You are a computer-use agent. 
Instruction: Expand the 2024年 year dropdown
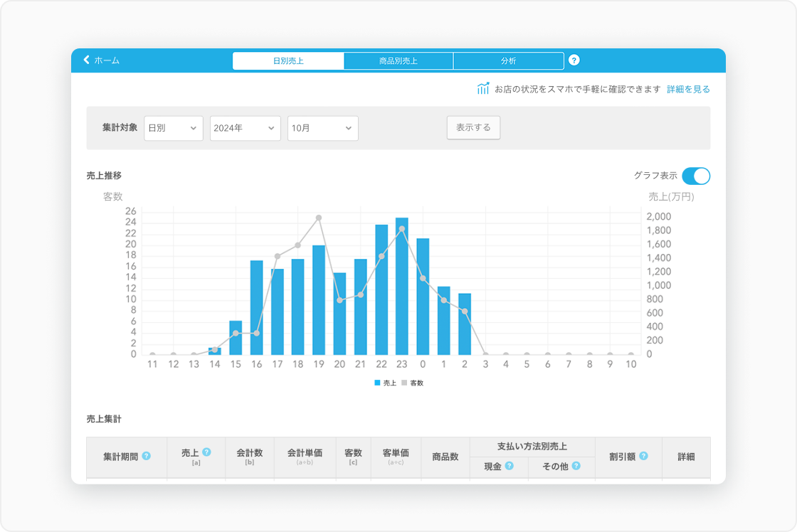coord(245,128)
